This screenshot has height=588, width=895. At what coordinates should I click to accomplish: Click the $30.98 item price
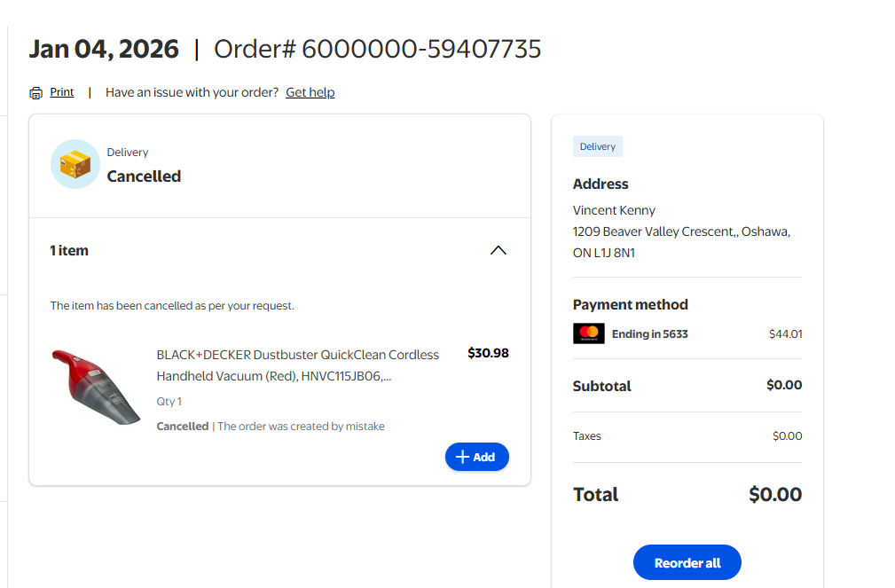pyautogui.click(x=488, y=353)
